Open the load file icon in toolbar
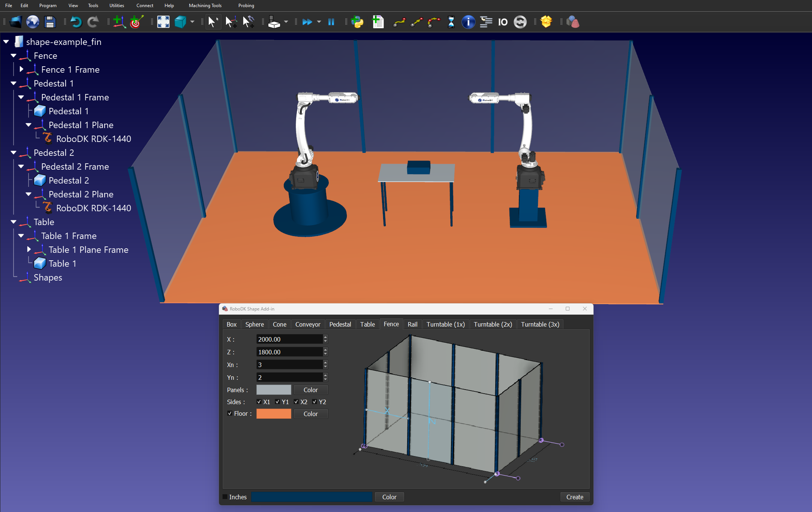 tap(16, 22)
